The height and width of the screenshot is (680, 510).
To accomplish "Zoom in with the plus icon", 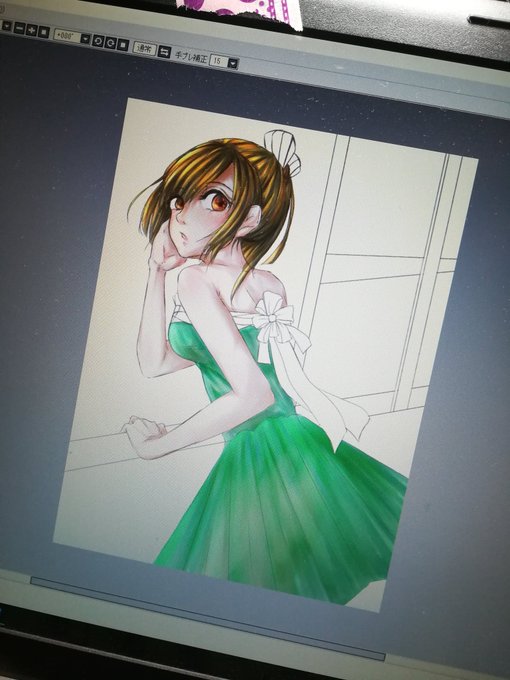I will 32,30.
